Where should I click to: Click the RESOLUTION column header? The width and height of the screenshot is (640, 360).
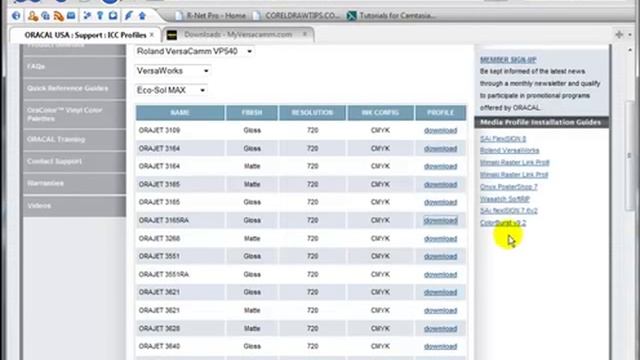pos(312,113)
